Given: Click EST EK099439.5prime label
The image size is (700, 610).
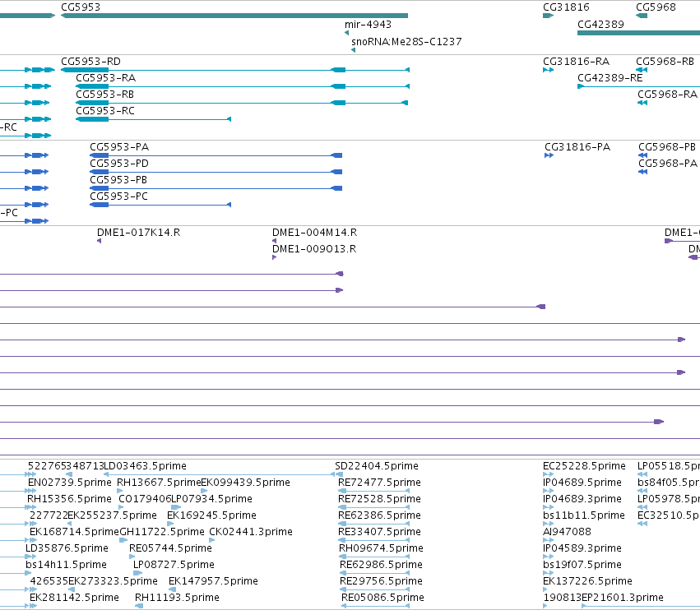Looking at the screenshot, I should (246, 483).
